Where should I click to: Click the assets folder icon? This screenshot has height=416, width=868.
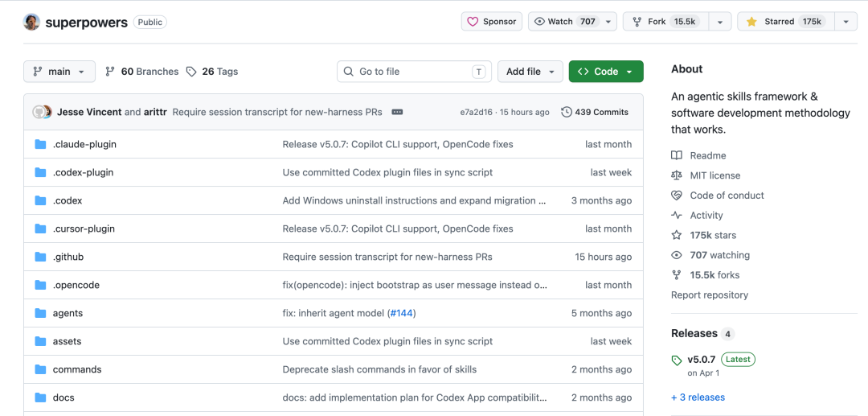pyautogui.click(x=40, y=341)
